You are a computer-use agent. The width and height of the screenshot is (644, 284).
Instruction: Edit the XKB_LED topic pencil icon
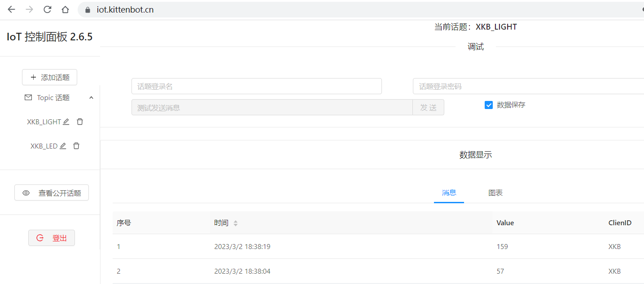(63, 146)
